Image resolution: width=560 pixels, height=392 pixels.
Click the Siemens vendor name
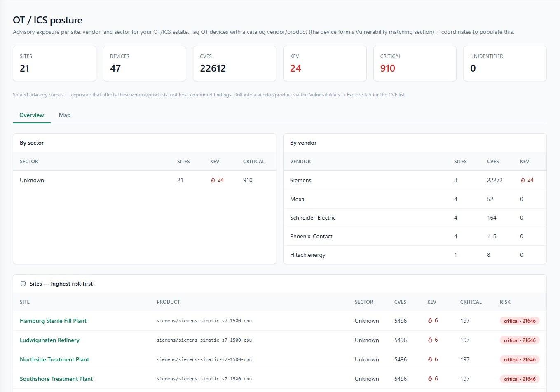pyautogui.click(x=301, y=180)
